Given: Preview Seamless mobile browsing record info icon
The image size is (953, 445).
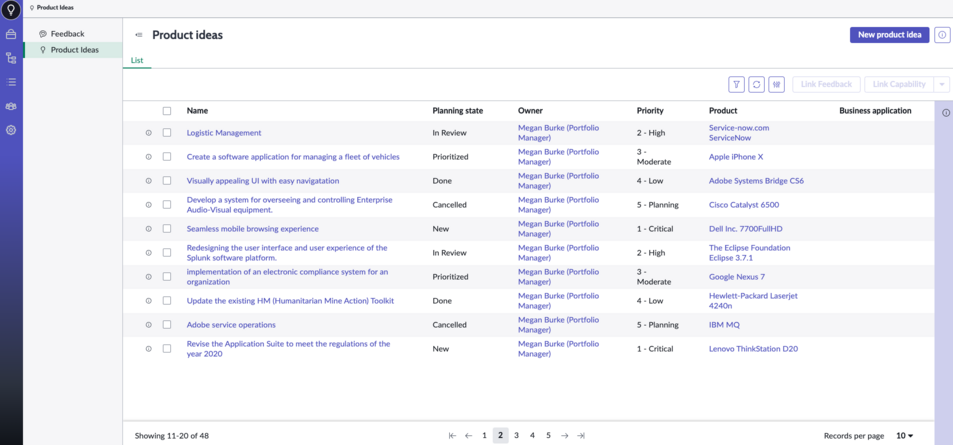Looking at the screenshot, I should click(x=148, y=229).
